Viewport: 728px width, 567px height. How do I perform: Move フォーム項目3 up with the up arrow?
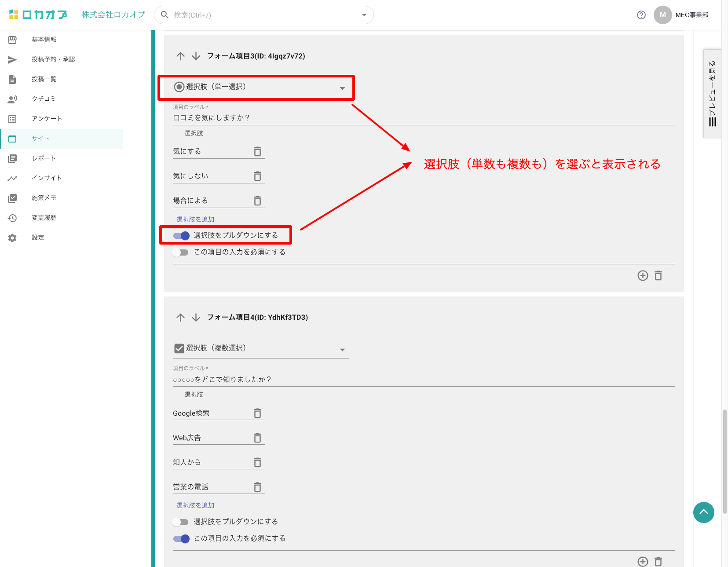[180, 56]
